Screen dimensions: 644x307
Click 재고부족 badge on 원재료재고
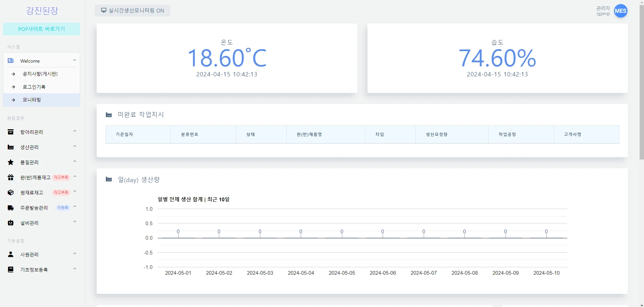[61, 193]
